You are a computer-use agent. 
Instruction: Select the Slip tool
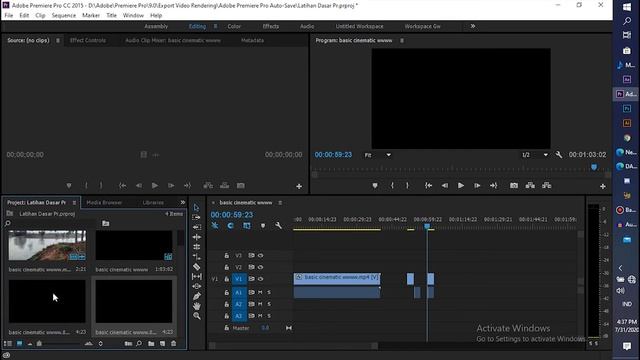click(196, 276)
